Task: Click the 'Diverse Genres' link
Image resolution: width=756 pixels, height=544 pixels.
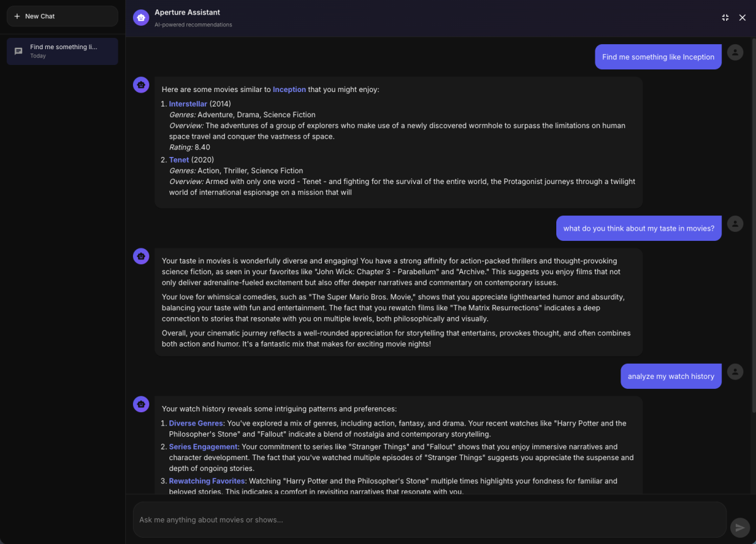Action: (x=195, y=423)
